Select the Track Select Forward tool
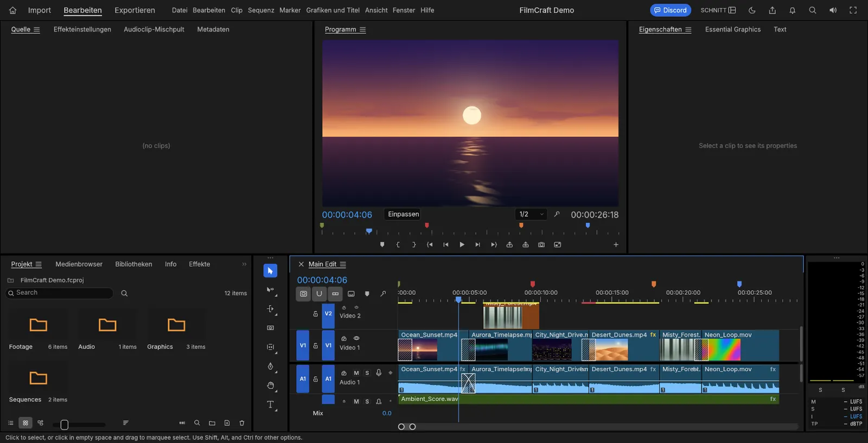The width and height of the screenshot is (868, 443). (x=270, y=290)
